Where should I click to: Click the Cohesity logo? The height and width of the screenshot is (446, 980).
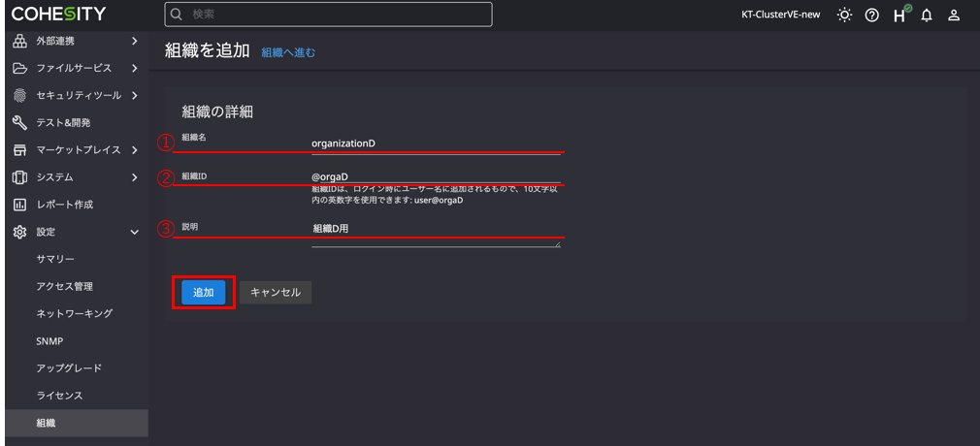[59, 14]
